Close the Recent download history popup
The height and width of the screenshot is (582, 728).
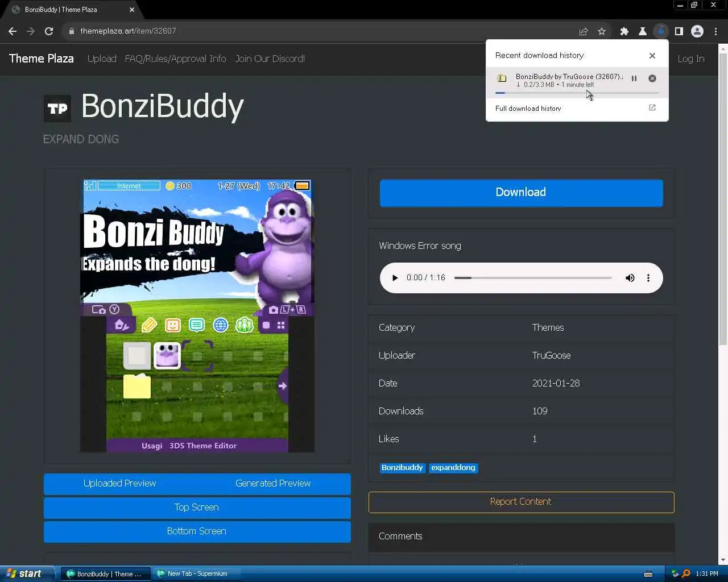(x=652, y=56)
